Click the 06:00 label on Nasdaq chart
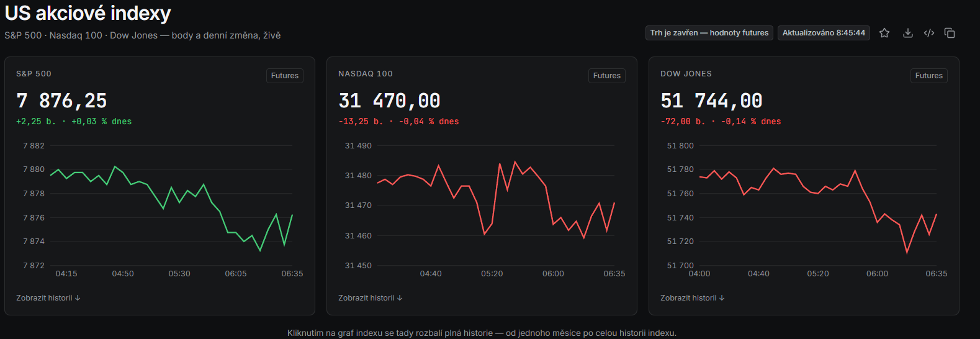The width and height of the screenshot is (980, 339). (x=553, y=274)
